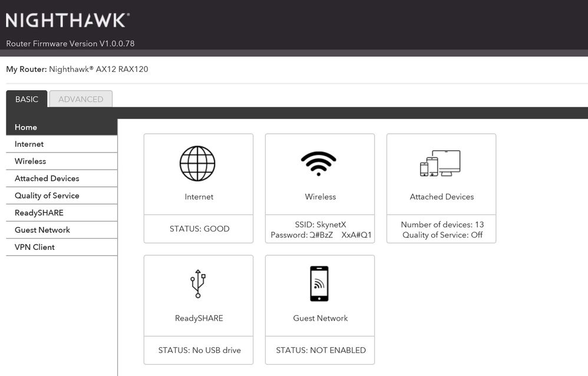Image resolution: width=588 pixels, height=376 pixels.
Task: Click the ReadySHARE tile label
Action: (x=199, y=318)
